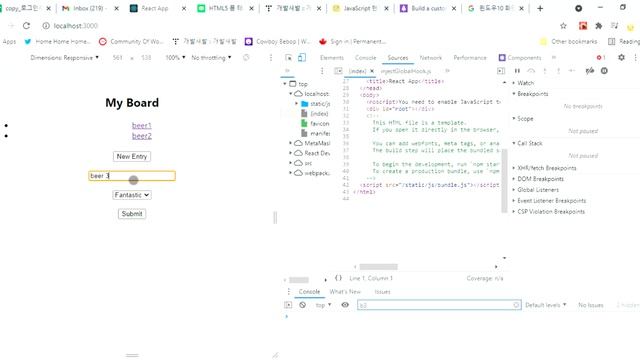640x360 pixels.
Task: Collapse the localhost tree node
Action: click(x=291, y=93)
